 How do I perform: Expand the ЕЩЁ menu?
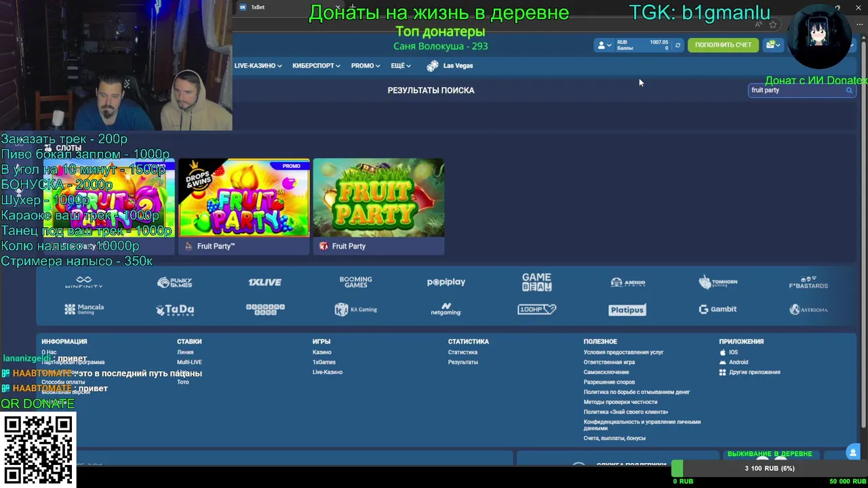(x=401, y=66)
